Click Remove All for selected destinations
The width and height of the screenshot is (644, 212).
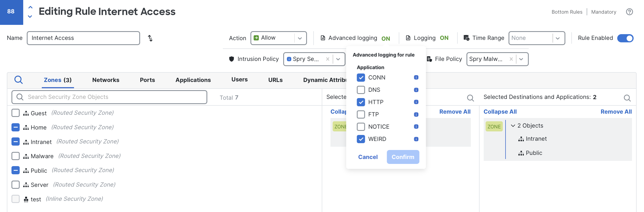point(616,111)
